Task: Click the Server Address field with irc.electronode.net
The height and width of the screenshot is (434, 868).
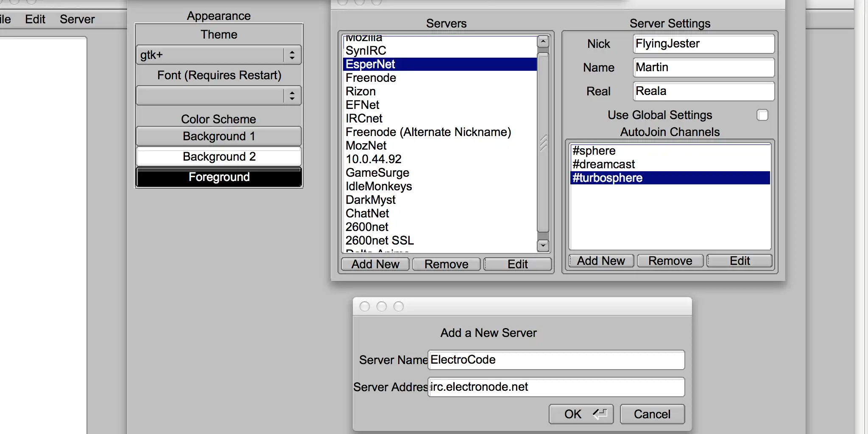Action: [x=556, y=387]
